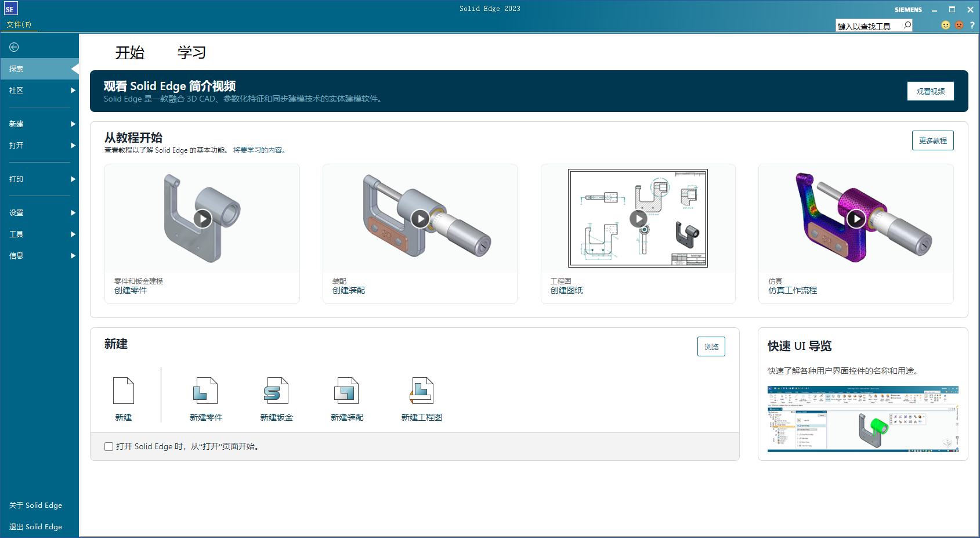Image resolution: width=980 pixels, height=538 pixels.
Task: Click the 新建工程图 draft icon
Action: point(421,391)
